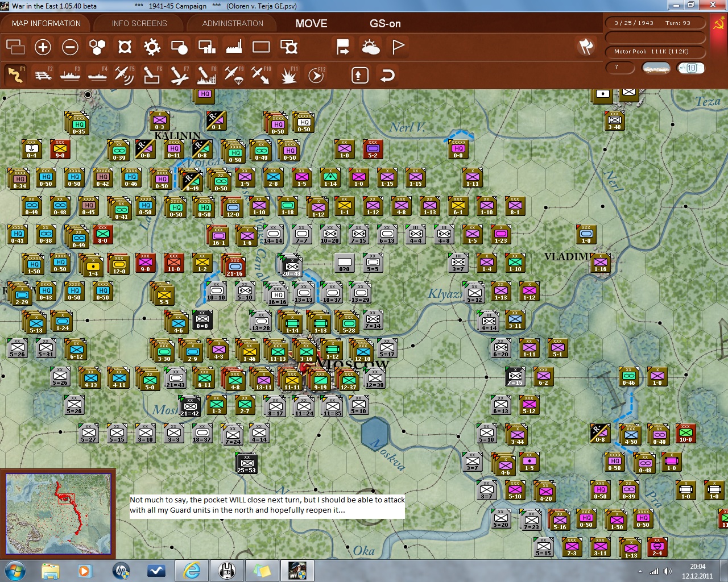The width and height of the screenshot is (728, 582).
Task: Select the Air Transport mode (F9) icon
Action: click(234, 74)
